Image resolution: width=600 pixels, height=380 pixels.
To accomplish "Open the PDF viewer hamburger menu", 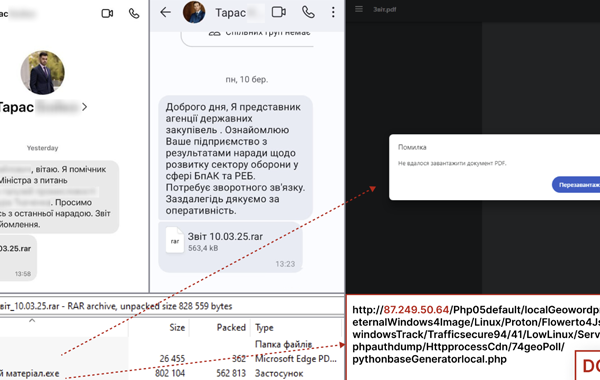I will (359, 9).
